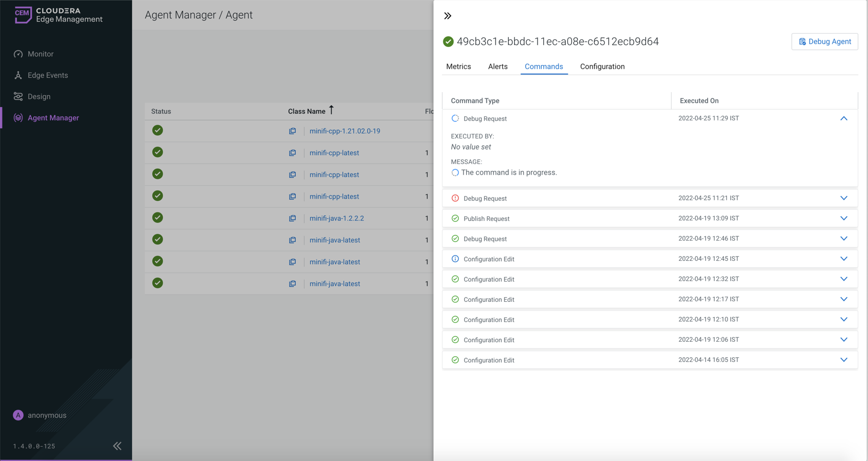Screen dimensions: 868x461
Task: Open the minifi-java-1.2.2.2 class link
Action: tap(336, 218)
